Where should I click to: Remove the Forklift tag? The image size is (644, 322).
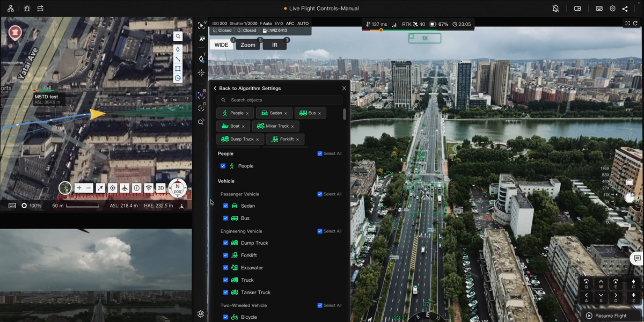click(298, 139)
